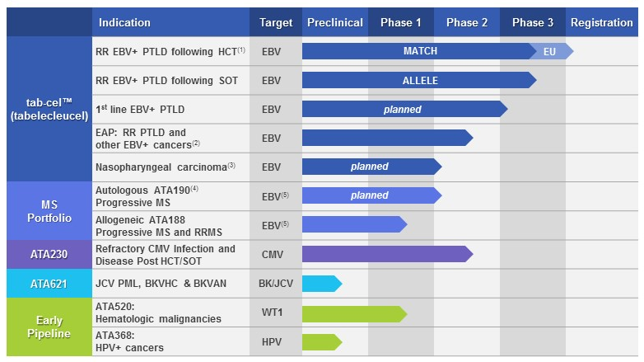The height and width of the screenshot is (362, 644).
Task: Select the purple ATA230 category cell
Action: click(49, 255)
